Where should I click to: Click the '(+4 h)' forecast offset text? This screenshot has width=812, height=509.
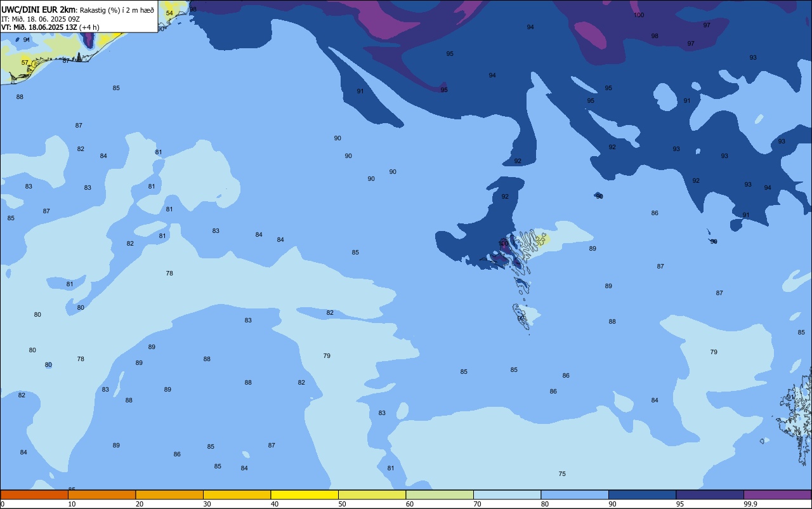[89, 27]
